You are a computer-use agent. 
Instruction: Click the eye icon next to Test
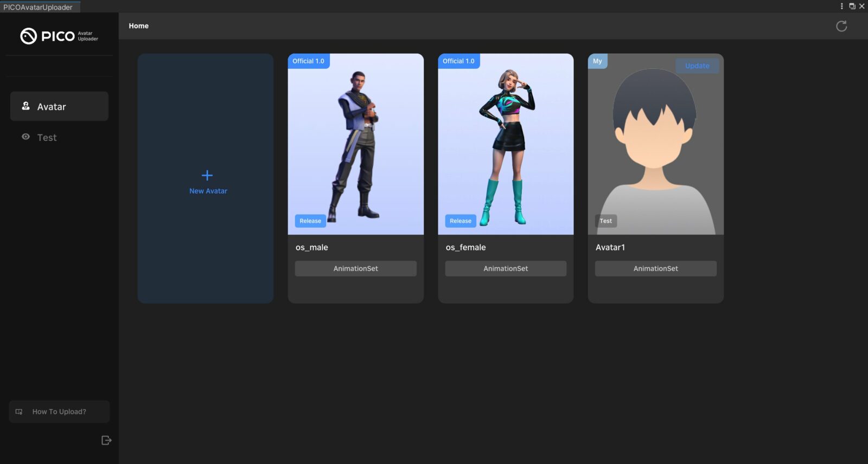pos(25,137)
